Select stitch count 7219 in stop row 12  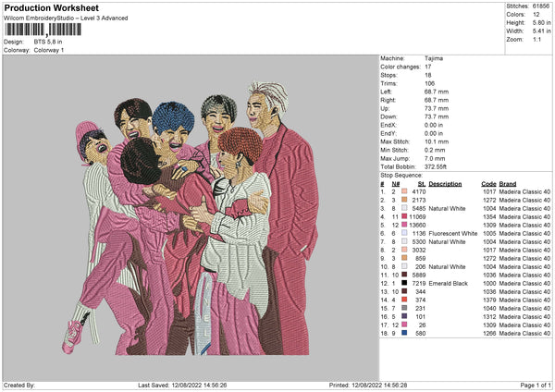click(419, 284)
